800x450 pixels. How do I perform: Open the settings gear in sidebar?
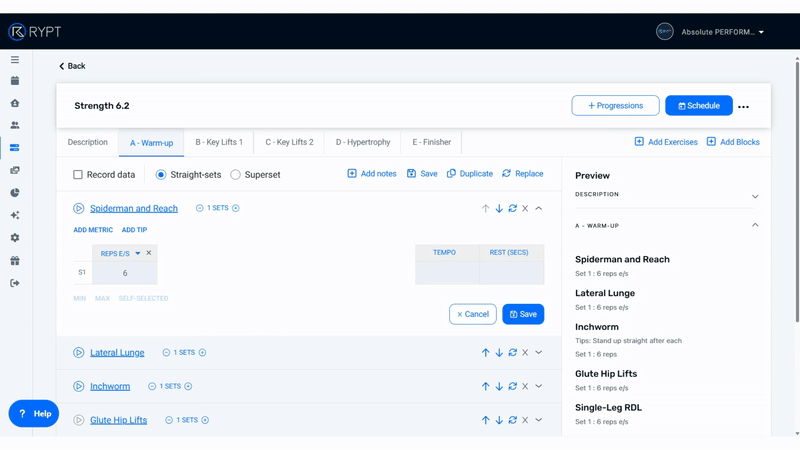click(x=15, y=238)
